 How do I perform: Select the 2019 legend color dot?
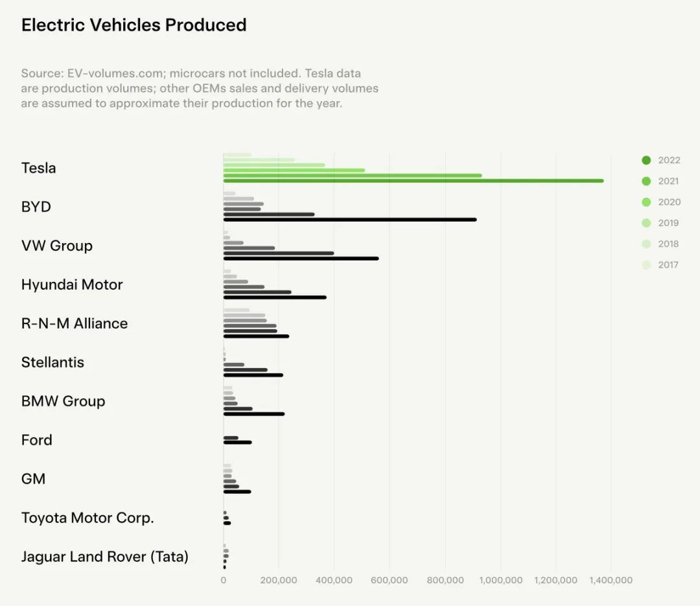(646, 223)
